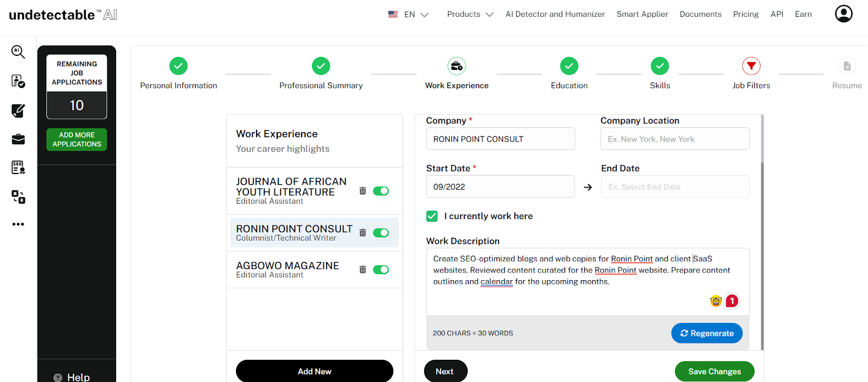Open the user account profile icon
The height and width of the screenshot is (382, 868).
point(844,14)
